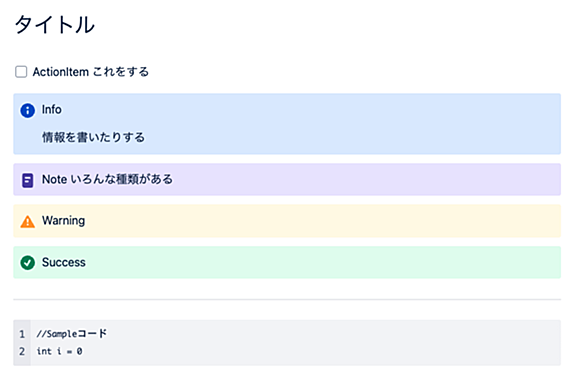This screenshot has width=586, height=373.
Task: Click the Success panel text
Action: pyautogui.click(x=64, y=262)
